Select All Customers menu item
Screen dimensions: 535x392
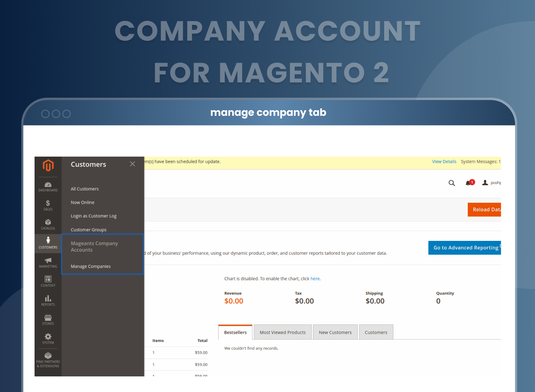85,189
